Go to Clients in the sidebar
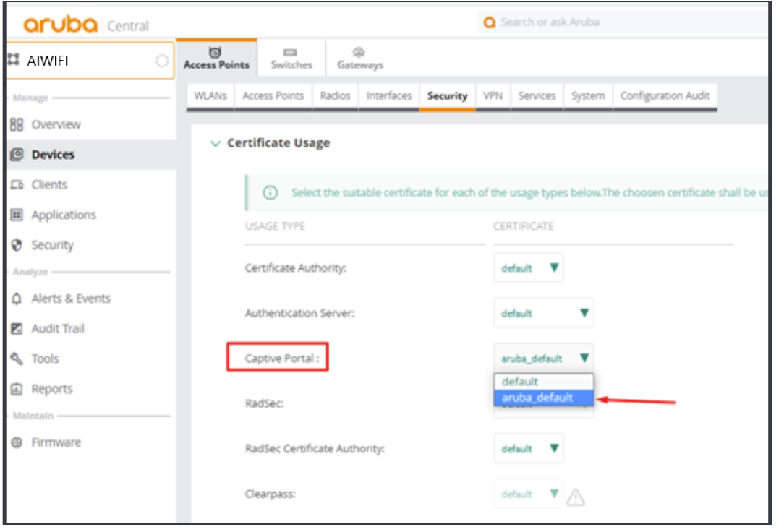Viewport: 776px width, 532px height. pos(49,185)
